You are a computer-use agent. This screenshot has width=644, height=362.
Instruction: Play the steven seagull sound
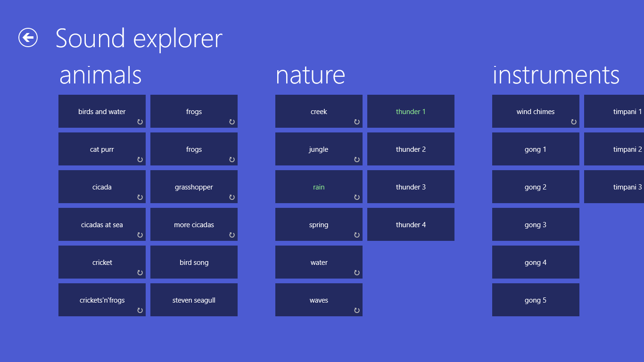194,300
